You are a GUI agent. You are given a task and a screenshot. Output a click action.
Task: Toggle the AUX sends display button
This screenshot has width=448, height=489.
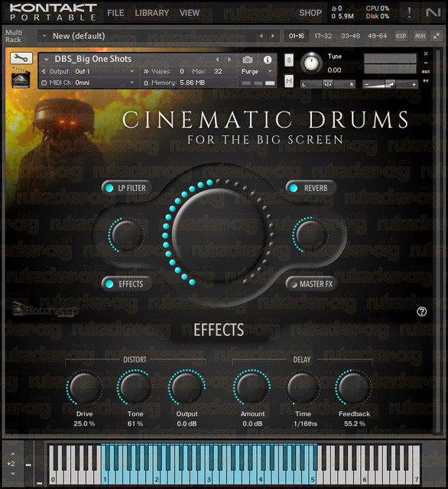click(420, 36)
